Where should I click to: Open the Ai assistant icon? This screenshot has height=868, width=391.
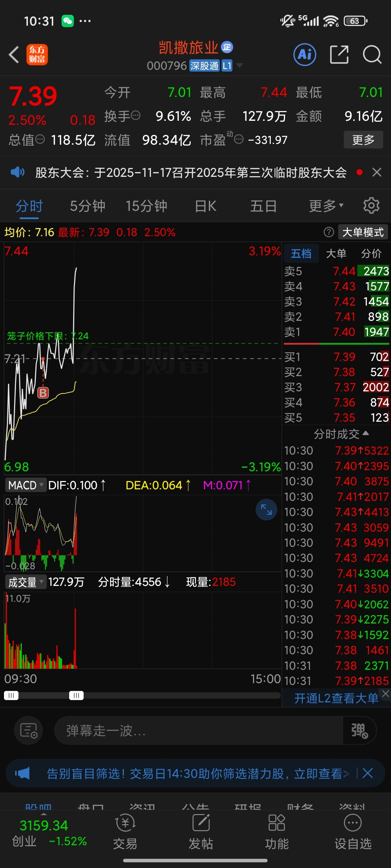pos(304,55)
